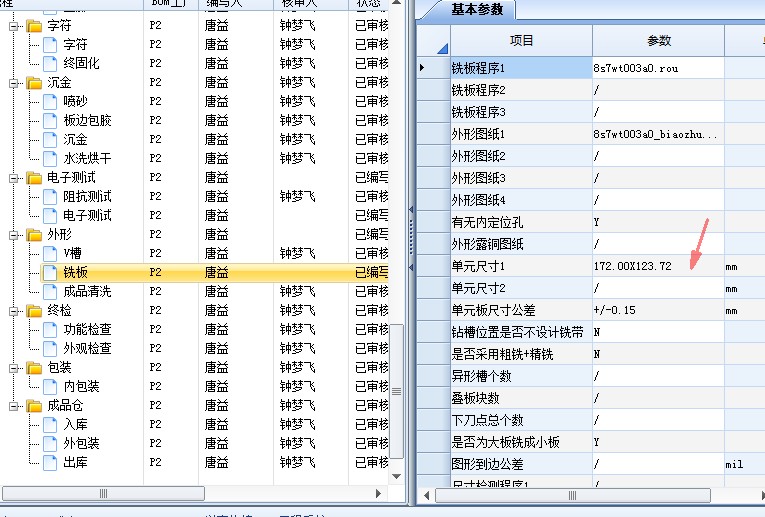765x517 pixels.
Task: Select the 电子测试 child process item
Action: coord(87,216)
